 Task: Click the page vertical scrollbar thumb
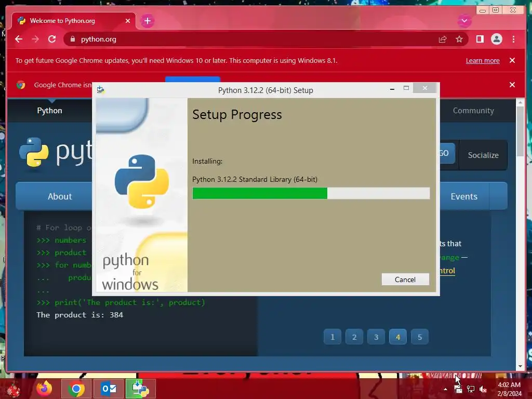point(520,130)
